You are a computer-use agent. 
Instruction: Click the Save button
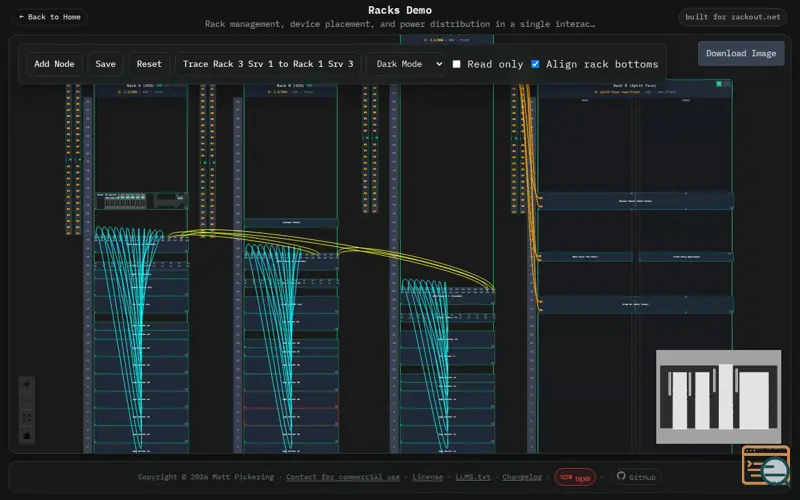(x=106, y=64)
